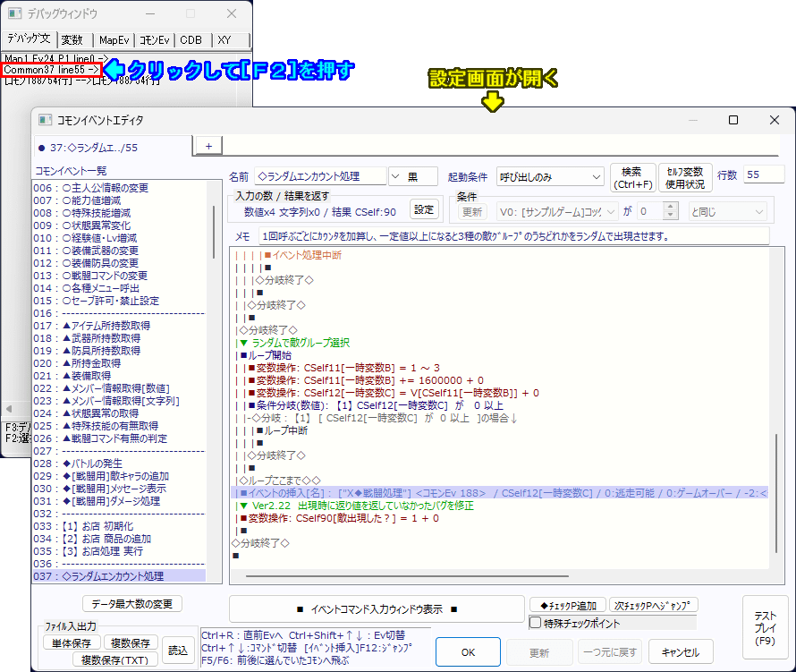The image size is (796, 672).
Task: Select 015 : ○セーブ許可・禁止設定 in the list
Action: pos(120,301)
